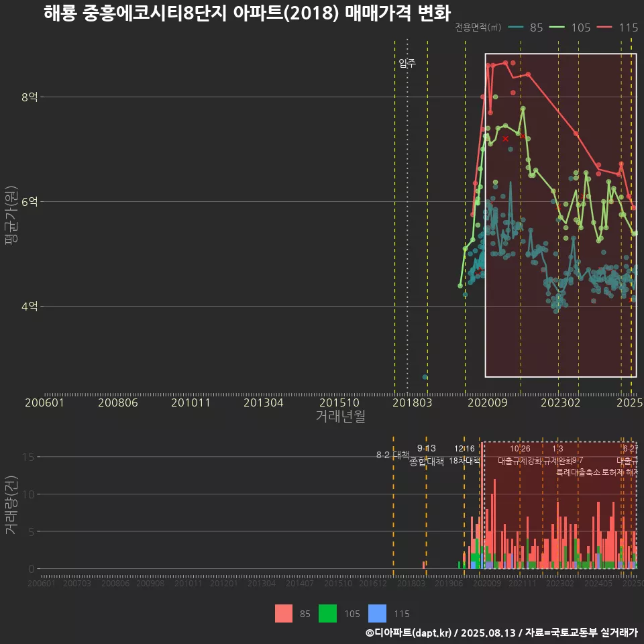
Task: Click the 8·2 대책 policy label
Action: (393, 455)
